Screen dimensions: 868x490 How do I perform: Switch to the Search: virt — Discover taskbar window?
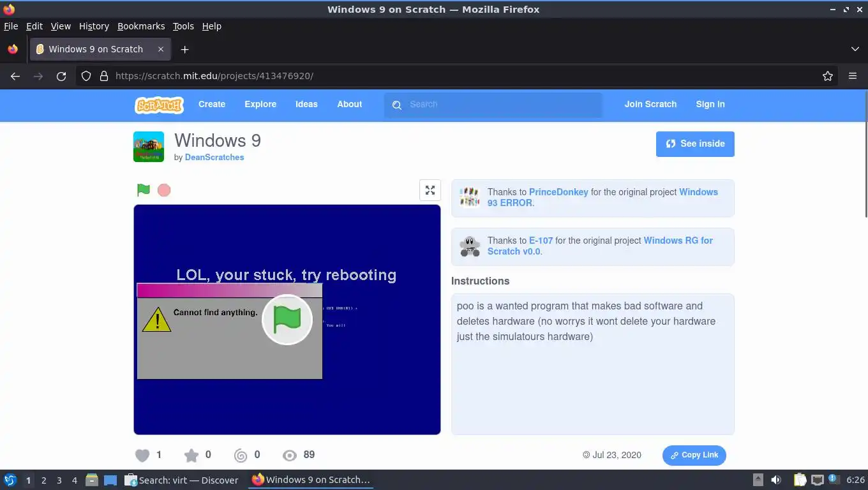pyautogui.click(x=182, y=480)
